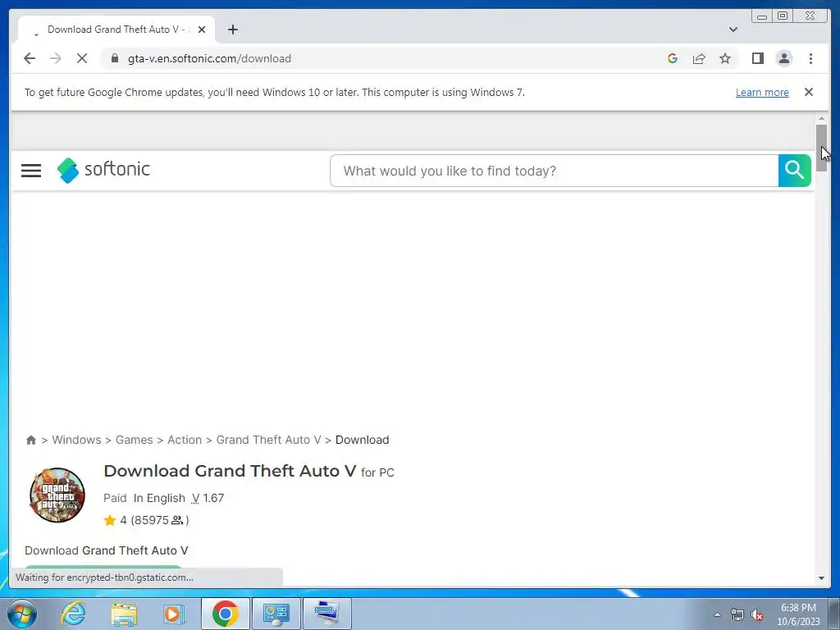The height and width of the screenshot is (630, 840).
Task: Share this page via share icon
Action: 699,58
